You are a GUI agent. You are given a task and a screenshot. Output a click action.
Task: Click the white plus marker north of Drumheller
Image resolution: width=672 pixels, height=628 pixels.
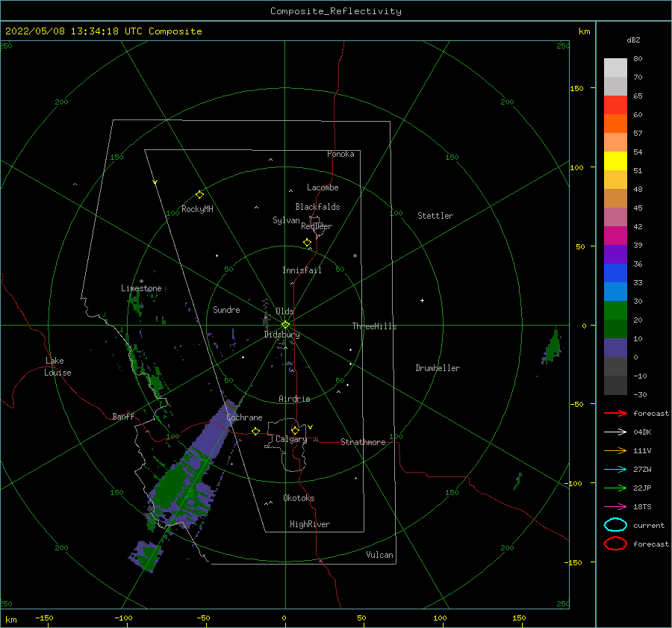pos(422,300)
